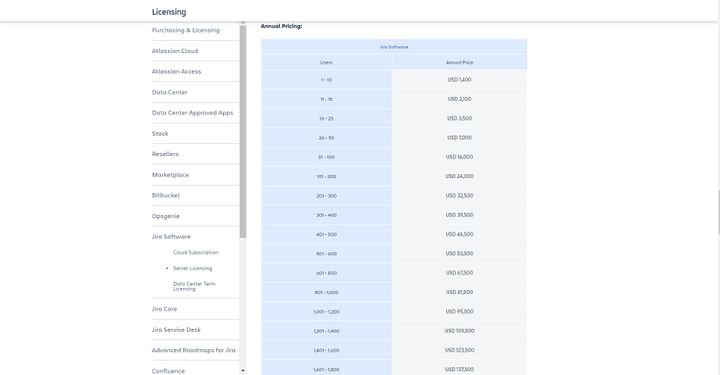Click the sidebar scroll-up arrow
This screenshot has height=375, width=720.
tap(243, 22)
